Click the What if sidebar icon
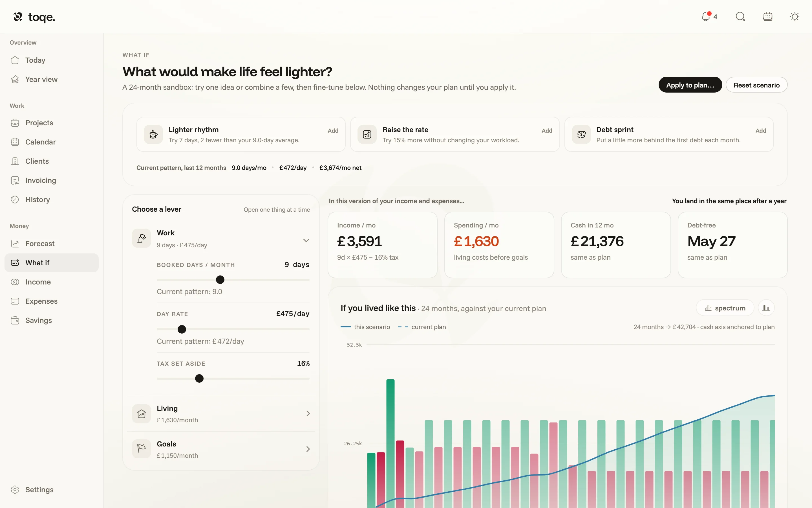The width and height of the screenshot is (812, 508). 15,263
